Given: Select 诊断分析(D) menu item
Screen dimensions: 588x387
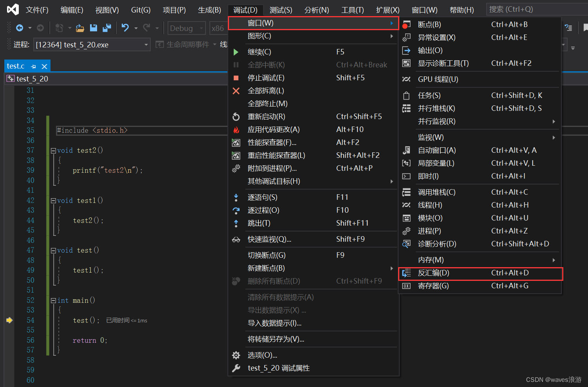Looking at the screenshot, I should (481, 244).
